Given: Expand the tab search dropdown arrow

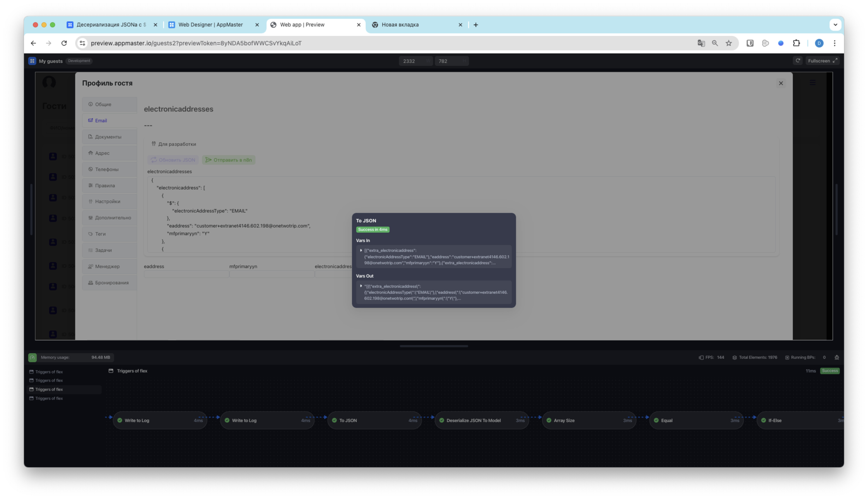Looking at the screenshot, I should tap(836, 25).
